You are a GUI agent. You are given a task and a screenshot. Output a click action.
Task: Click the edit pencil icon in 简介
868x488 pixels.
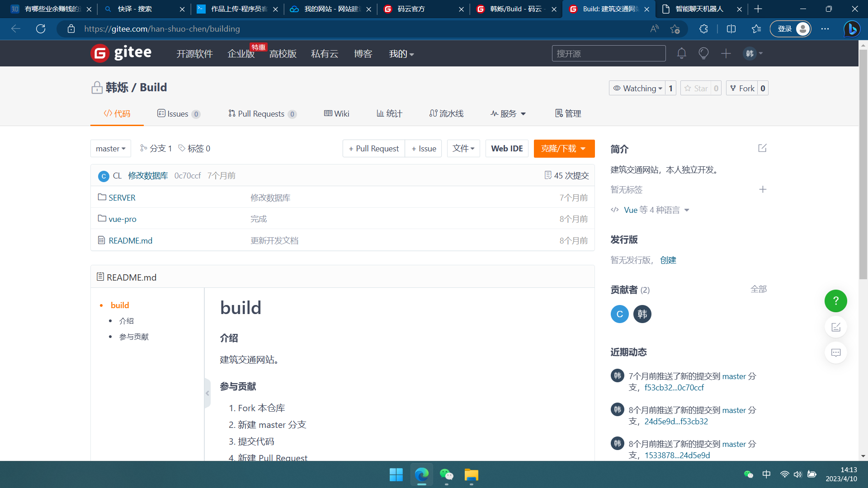pos(763,148)
